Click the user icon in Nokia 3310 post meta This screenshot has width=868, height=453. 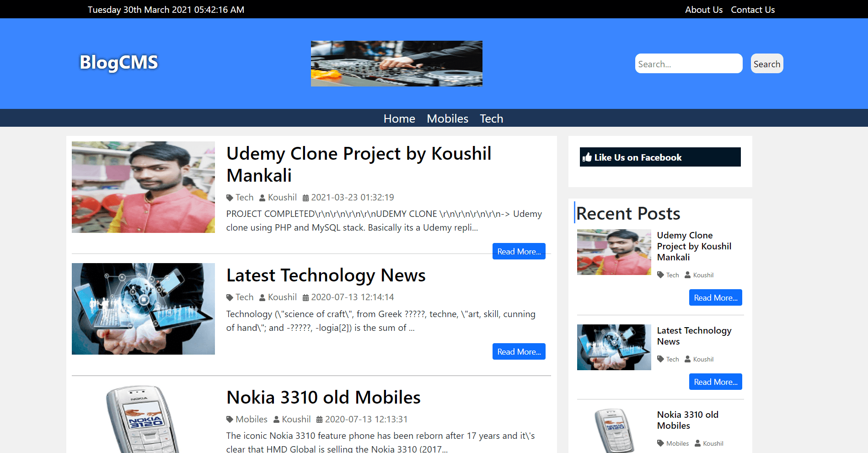tap(276, 420)
